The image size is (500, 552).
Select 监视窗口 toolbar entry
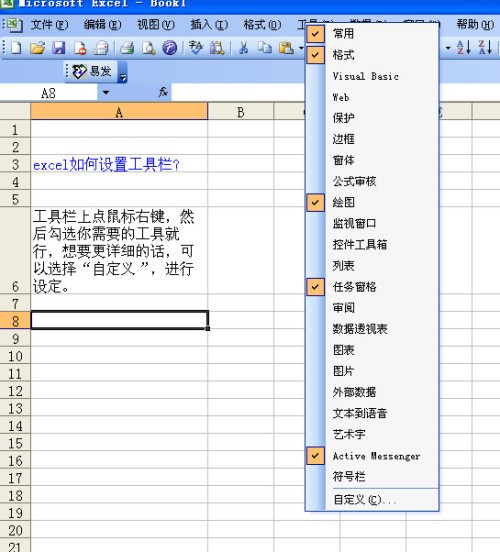pyautogui.click(x=372, y=224)
